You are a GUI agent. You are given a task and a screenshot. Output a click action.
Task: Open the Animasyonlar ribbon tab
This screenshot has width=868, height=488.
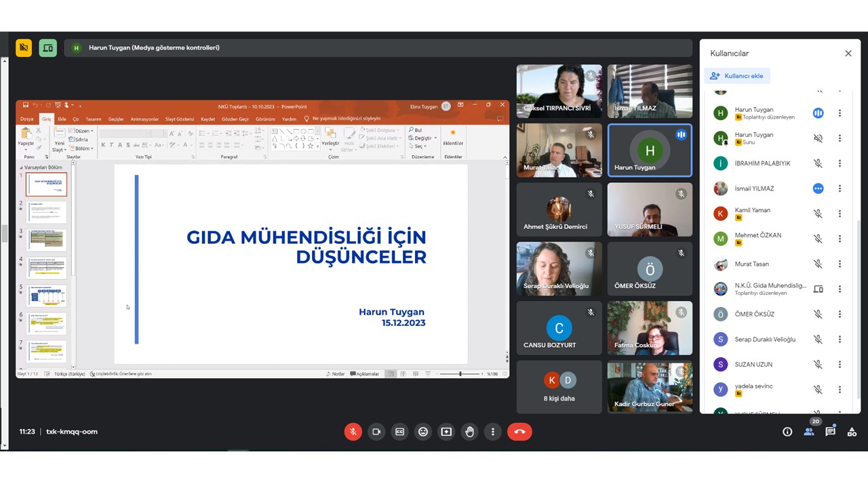[144, 119]
